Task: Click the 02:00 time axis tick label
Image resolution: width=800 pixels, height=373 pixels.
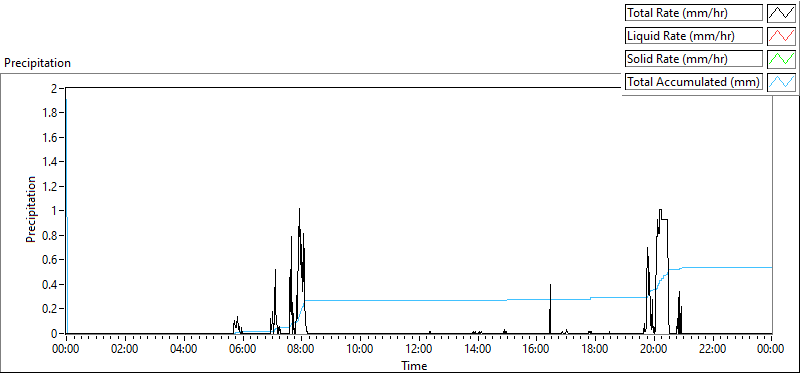Action: click(x=125, y=350)
